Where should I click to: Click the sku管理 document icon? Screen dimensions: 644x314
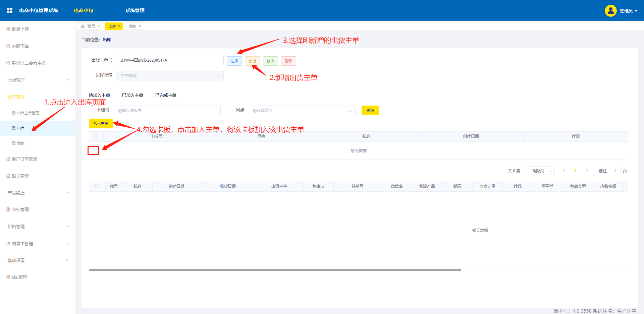pos(8,277)
